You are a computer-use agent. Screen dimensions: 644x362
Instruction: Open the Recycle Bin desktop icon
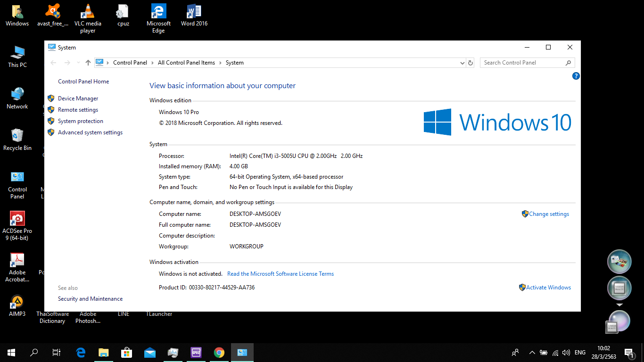coord(17,140)
